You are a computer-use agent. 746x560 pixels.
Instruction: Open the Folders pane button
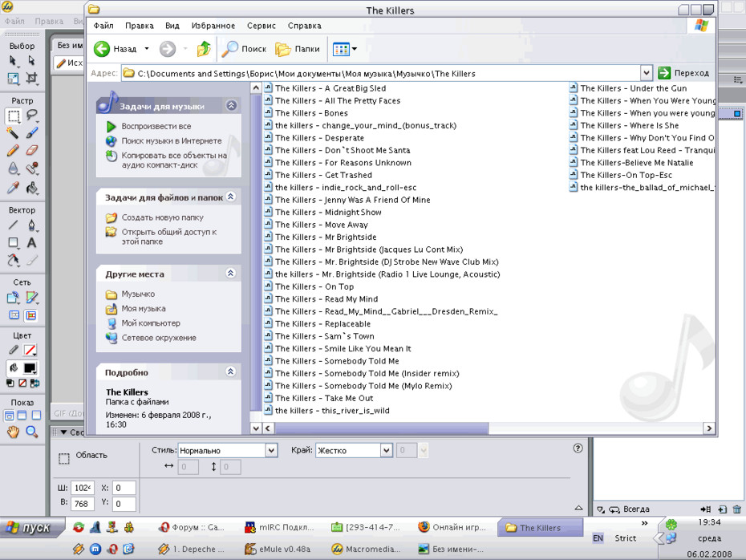click(x=298, y=48)
